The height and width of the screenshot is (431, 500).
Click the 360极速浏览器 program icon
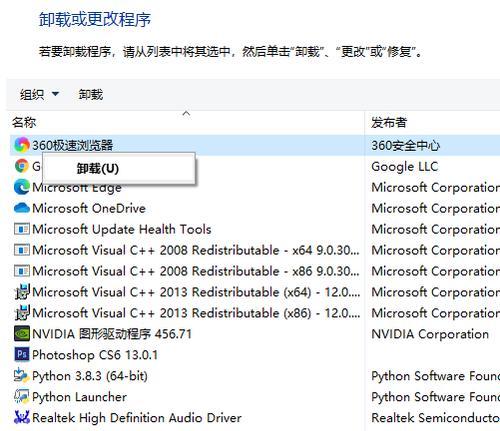(x=22, y=145)
